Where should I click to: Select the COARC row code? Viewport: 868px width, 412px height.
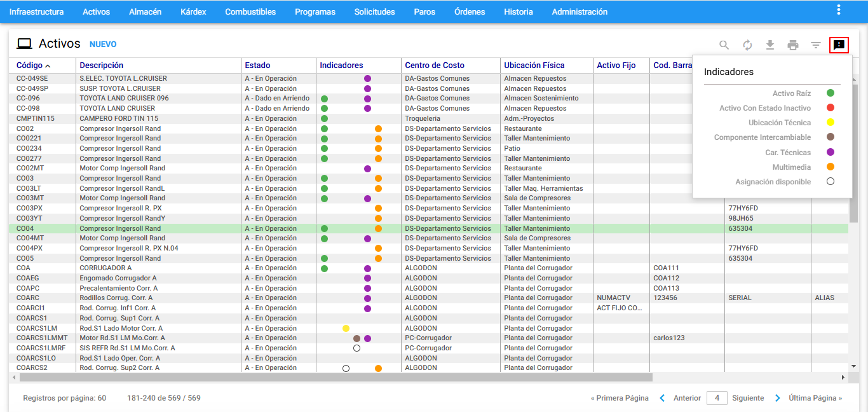tap(28, 298)
